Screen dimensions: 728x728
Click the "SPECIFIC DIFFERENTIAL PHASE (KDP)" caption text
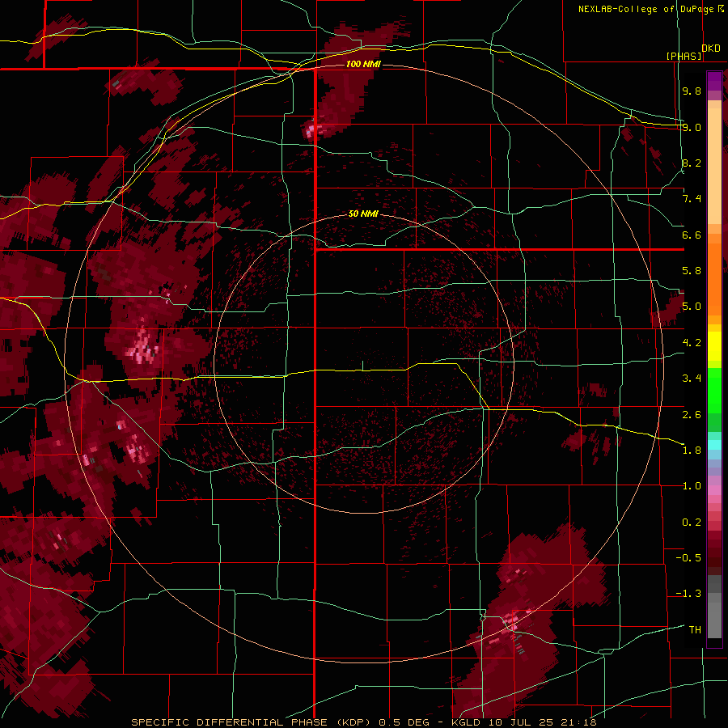[x=250, y=722]
